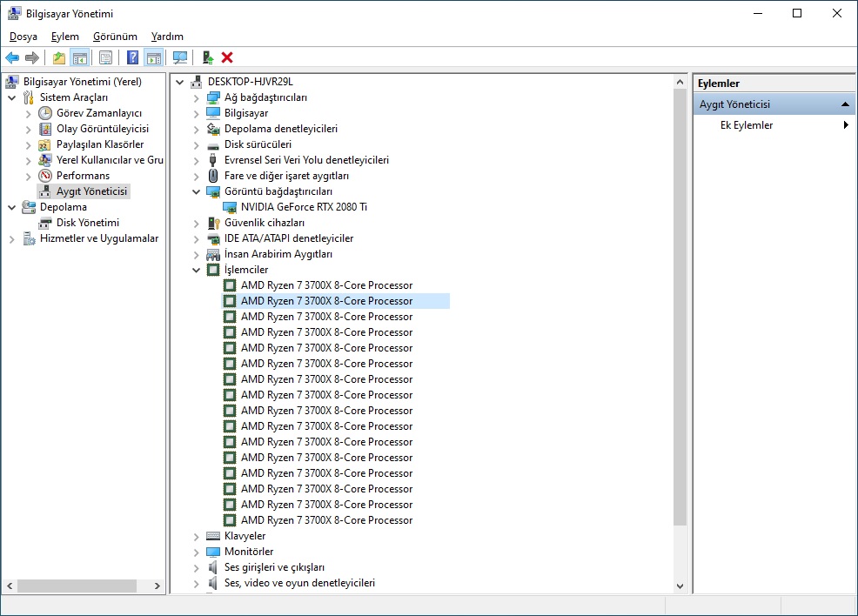
Task: Click the mouse icon for Fare ve diğer işaret aygıtları
Action: [213, 176]
